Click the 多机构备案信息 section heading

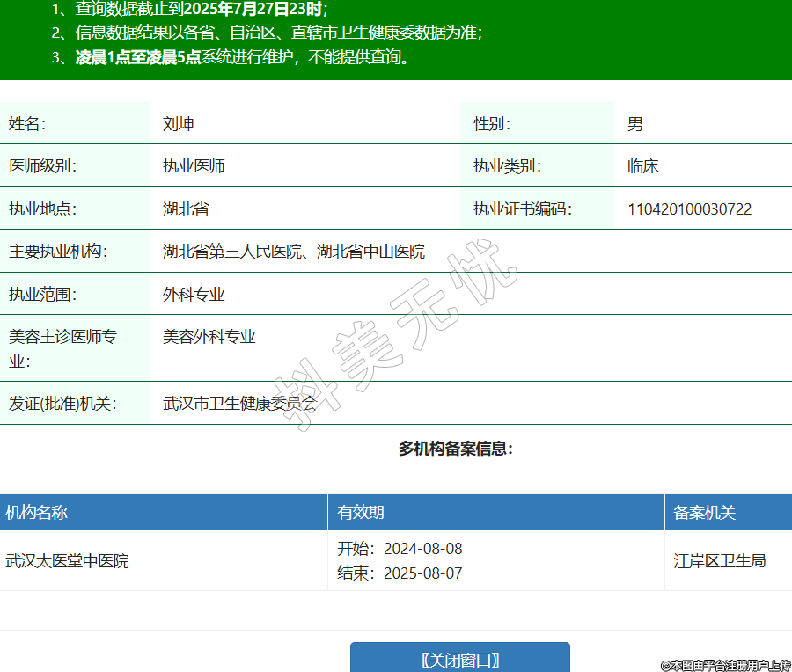[x=455, y=449]
